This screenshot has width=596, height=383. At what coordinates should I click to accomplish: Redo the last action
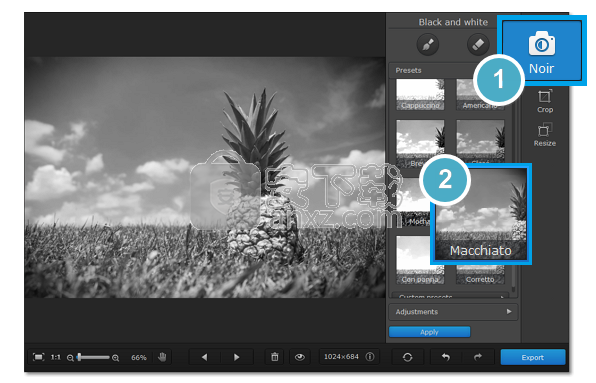[x=478, y=357]
